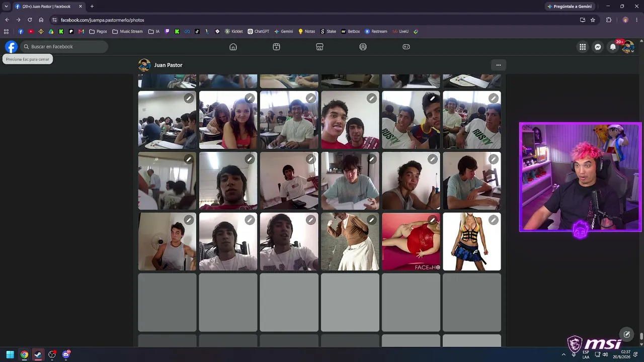Image resolution: width=644 pixels, height=362 pixels.
Task: Click the Facebook logo beside the search box
Action: coord(11,47)
